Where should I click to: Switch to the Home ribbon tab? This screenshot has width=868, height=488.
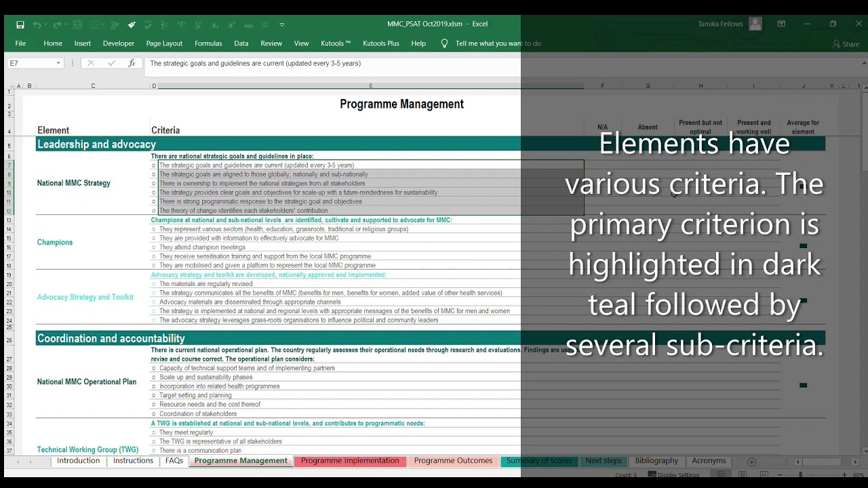click(53, 43)
